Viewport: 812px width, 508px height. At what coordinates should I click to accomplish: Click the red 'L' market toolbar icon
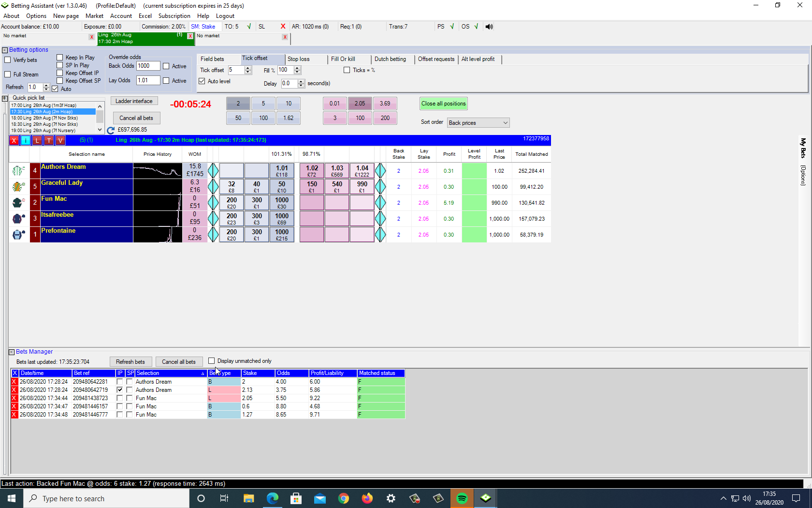(37, 140)
